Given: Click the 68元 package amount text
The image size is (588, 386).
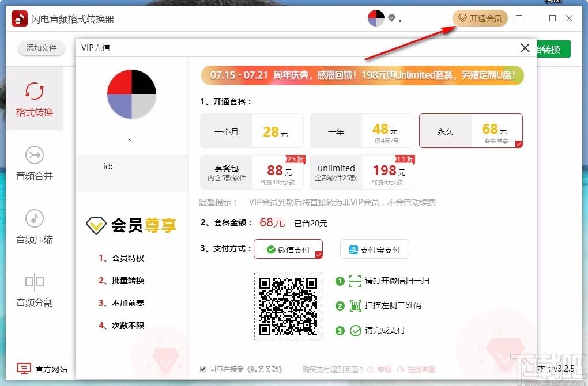Looking at the screenshot, I should tap(272, 222).
